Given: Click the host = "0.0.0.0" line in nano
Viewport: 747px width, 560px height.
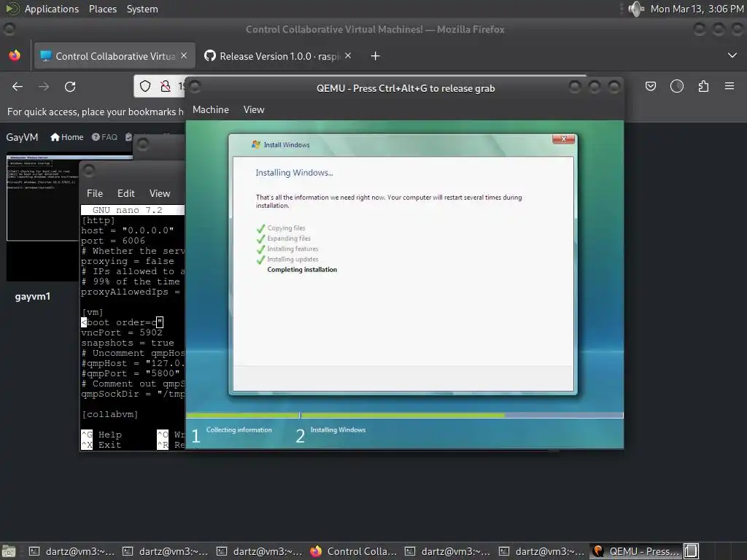Looking at the screenshot, I should pyautogui.click(x=127, y=230).
